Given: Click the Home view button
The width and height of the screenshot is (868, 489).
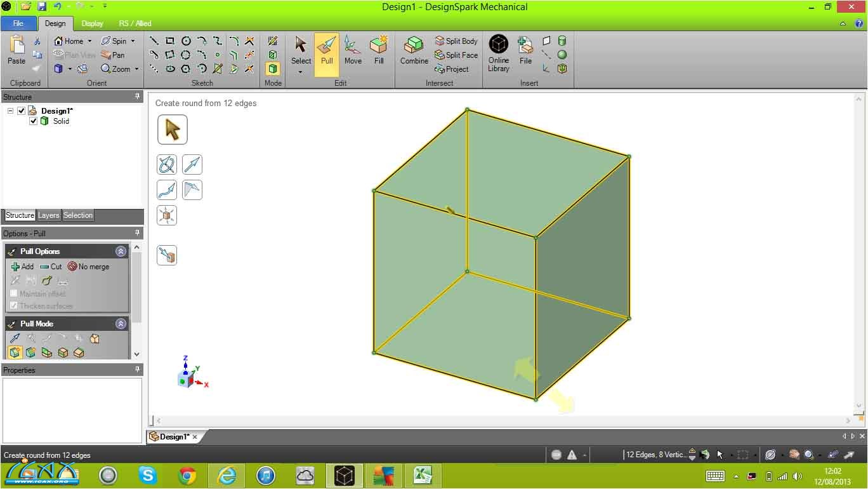Looking at the screenshot, I should coord(69,41).
